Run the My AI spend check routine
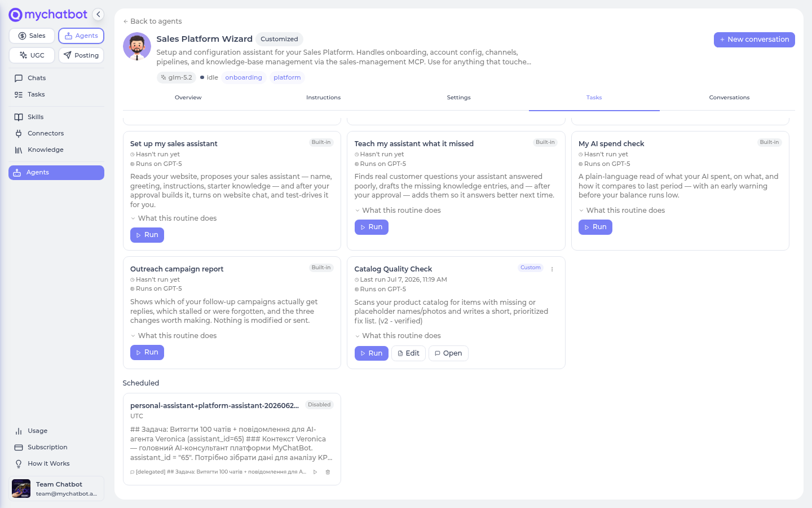 pyautogui.click(x=595, y=227)
